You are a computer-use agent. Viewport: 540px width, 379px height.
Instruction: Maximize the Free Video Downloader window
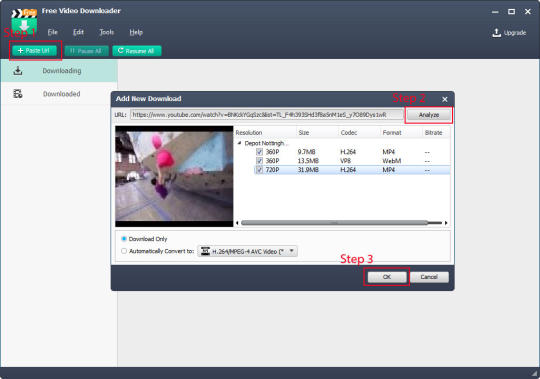511,12
